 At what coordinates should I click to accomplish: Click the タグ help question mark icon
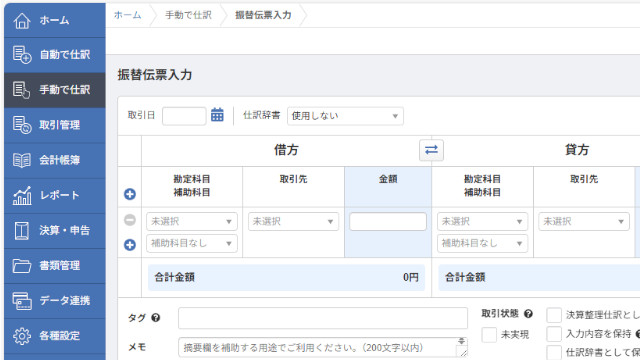coord(156,318)
